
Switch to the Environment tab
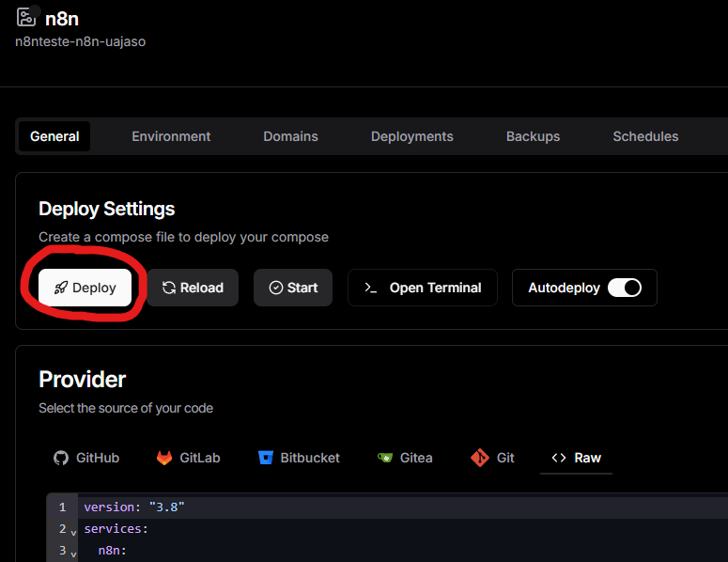(x=171, y=136)
